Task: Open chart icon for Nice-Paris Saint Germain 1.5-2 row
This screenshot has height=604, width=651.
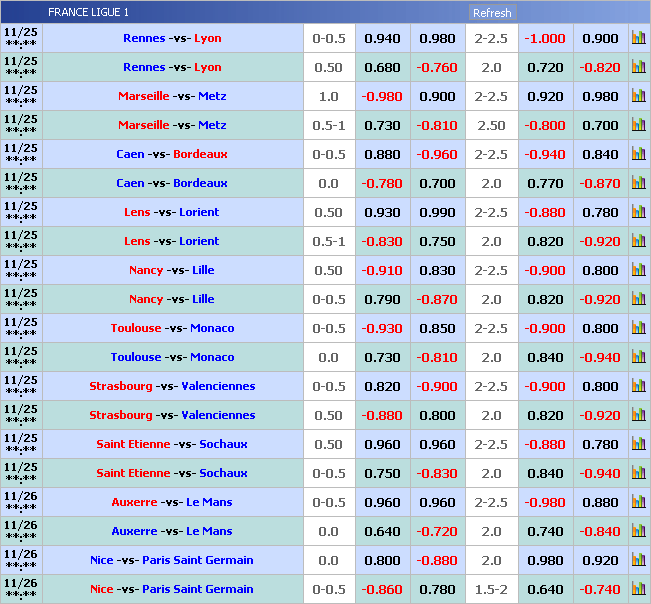Action: [x=638, y=589]
